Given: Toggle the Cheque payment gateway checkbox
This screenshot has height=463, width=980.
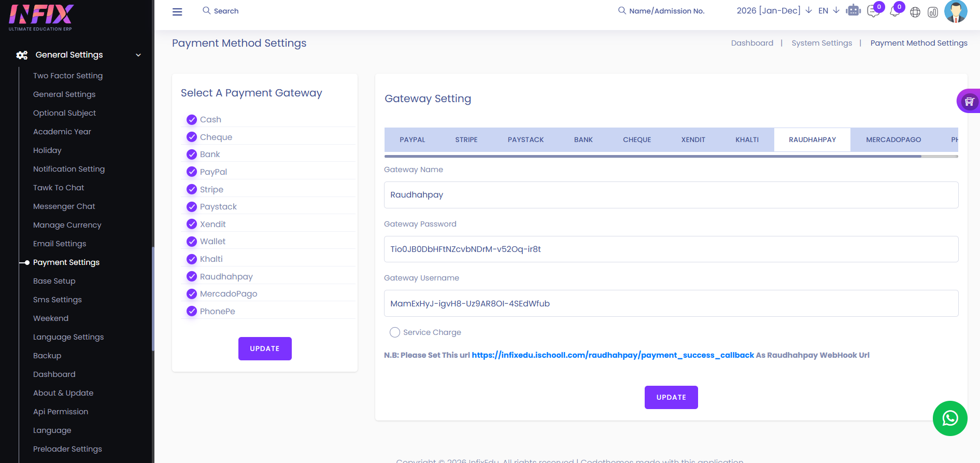Looking at the screenshot, I should pos(192,137).
